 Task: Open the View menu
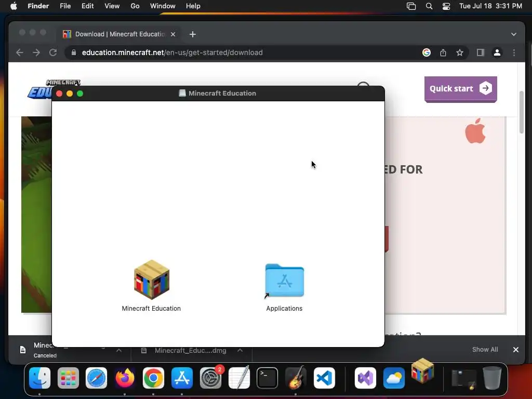pos(112,6)
